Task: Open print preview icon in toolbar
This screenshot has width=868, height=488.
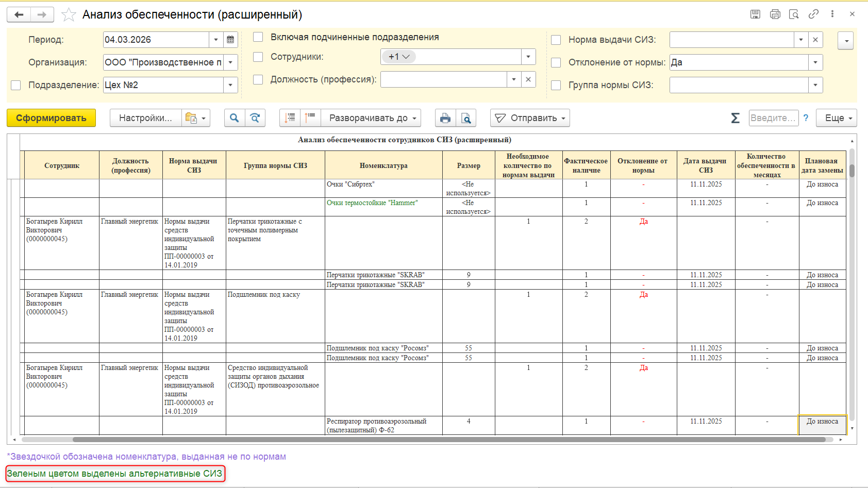Action: click(466, 118)
